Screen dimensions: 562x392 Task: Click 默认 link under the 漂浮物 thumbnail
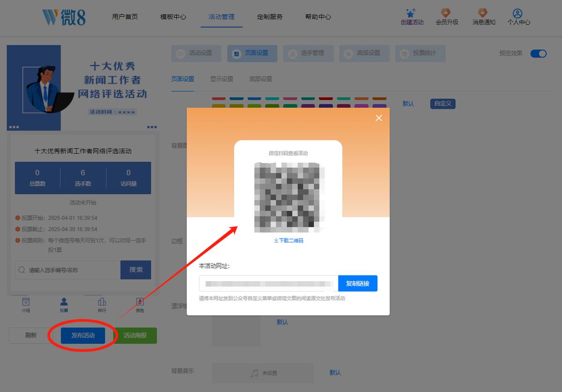(282, 322)
